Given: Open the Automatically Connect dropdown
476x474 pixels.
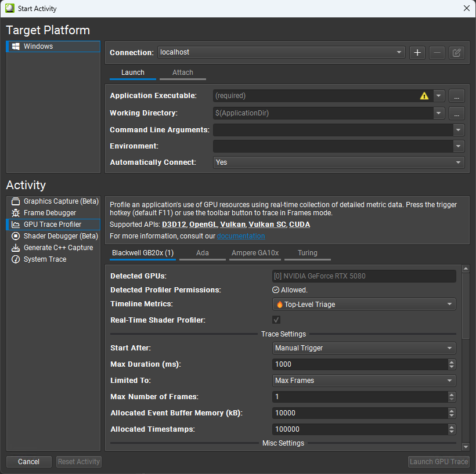Looking at the screenshot, I should (x=338, y=162).
